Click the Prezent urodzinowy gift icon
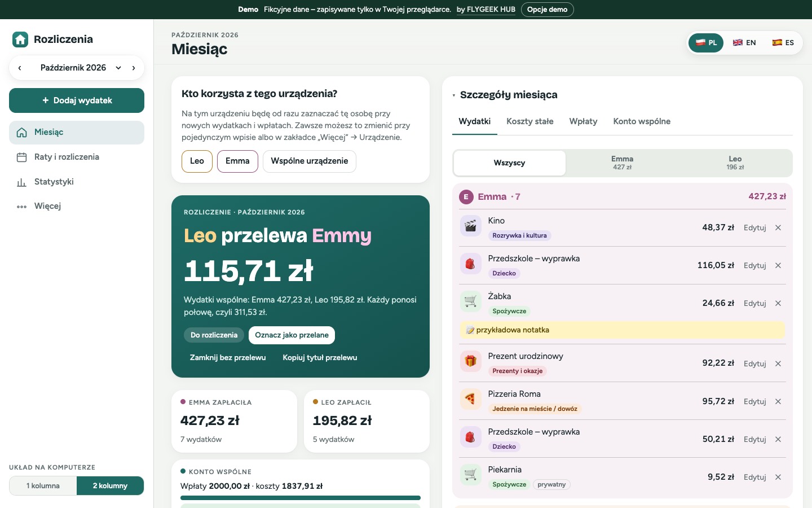812x508 pixels. pos(471,361)
